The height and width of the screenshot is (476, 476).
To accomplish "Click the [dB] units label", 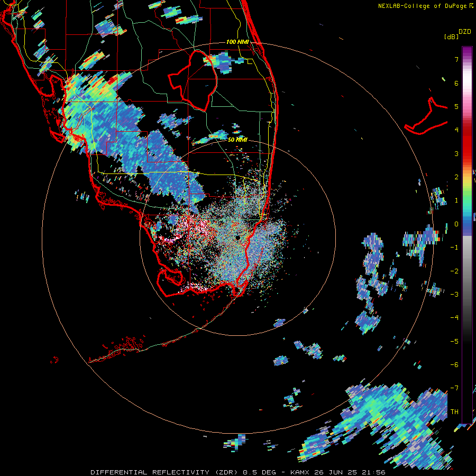I will (x=451, y=36).
